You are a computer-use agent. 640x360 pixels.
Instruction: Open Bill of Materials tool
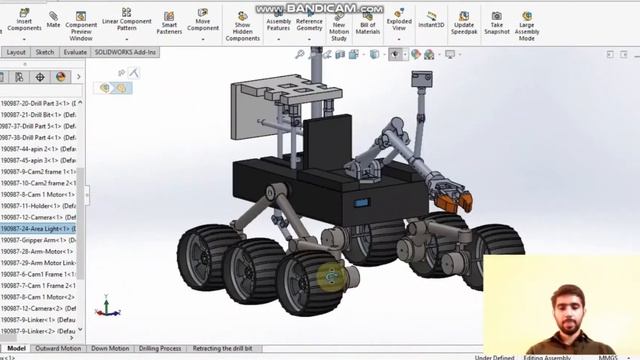click(367, 23)
